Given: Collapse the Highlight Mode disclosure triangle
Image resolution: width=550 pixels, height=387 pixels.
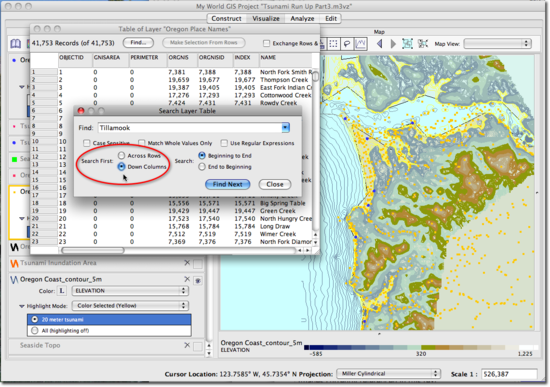Looking at the screenshot, I should pos(22,306).
